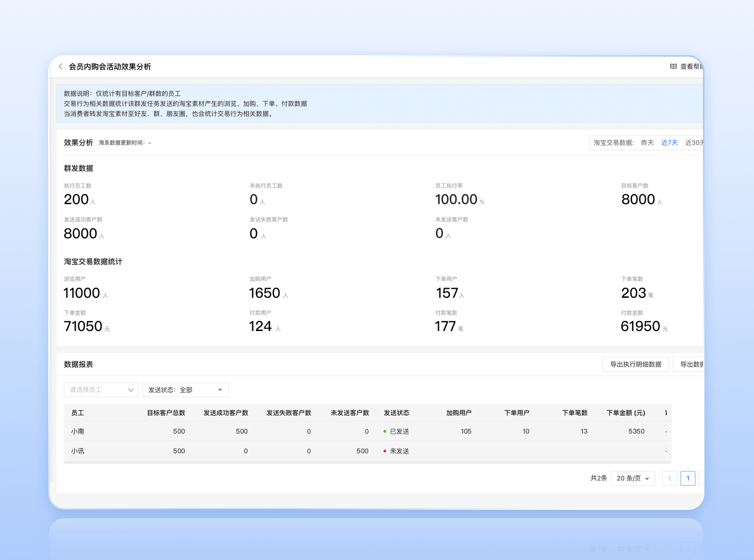Click the 加购用户 column header
This screenshot has width=754, height=560.
[459, 413]
